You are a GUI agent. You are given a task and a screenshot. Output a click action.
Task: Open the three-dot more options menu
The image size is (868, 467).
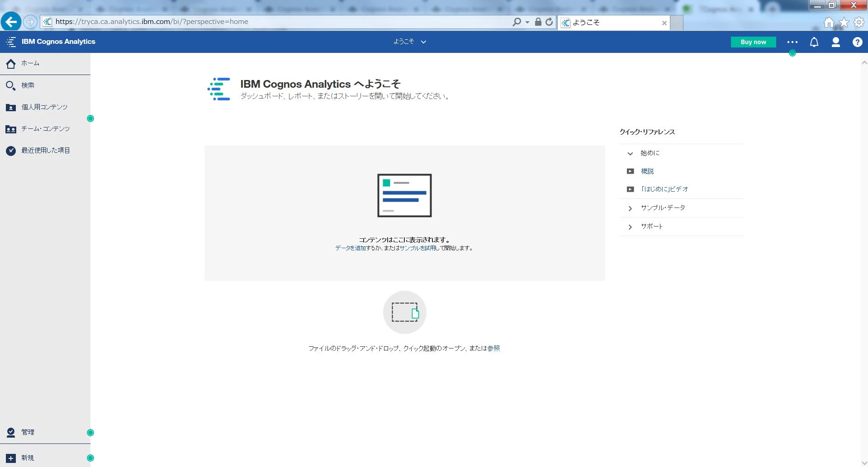point(792,42)
